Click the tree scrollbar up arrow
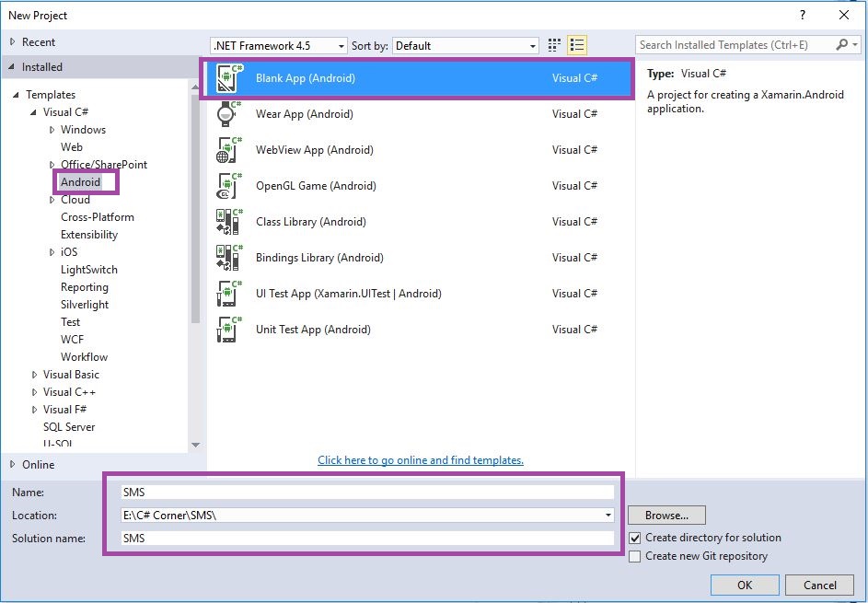868x603 pixels. tap(195, 87)
